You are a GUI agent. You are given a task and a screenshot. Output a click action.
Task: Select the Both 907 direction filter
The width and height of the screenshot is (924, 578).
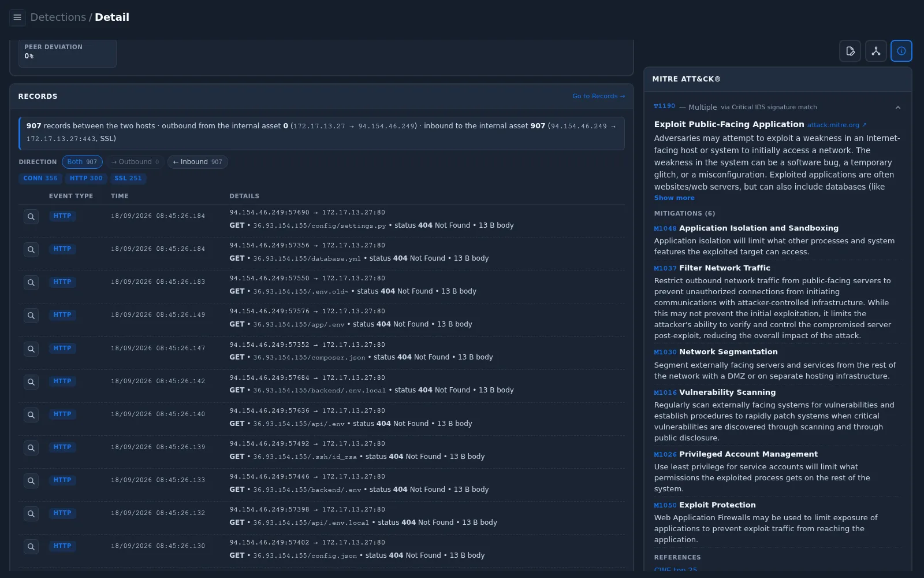(x=82, y=162)
